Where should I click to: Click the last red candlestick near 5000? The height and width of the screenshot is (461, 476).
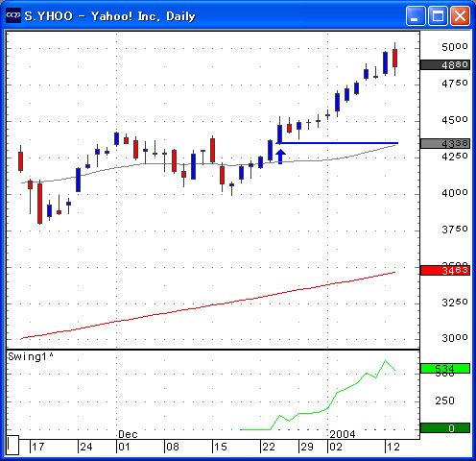395,59
